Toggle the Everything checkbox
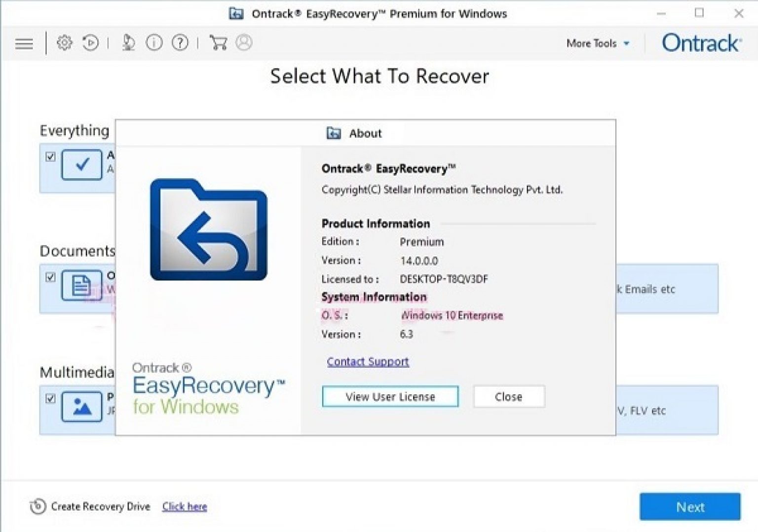The width and height of the screenshot is (758, 532). (x=50, y=156)
